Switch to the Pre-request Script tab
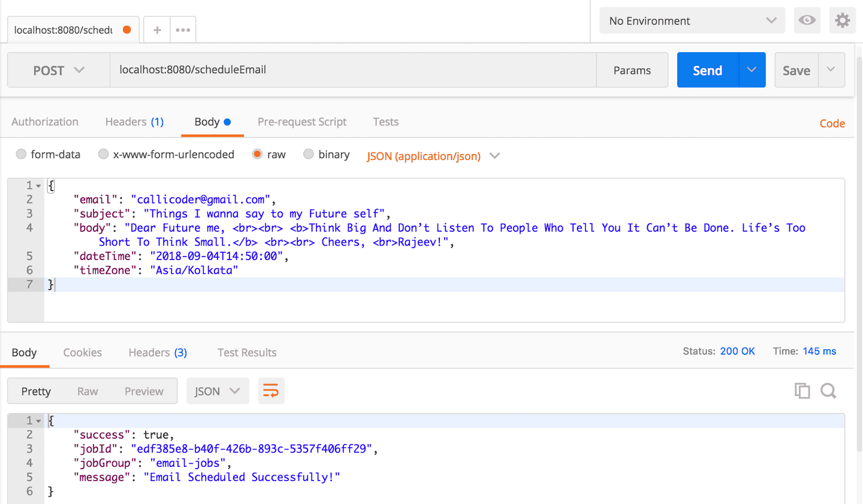The image size is (863, 504). 302,122
